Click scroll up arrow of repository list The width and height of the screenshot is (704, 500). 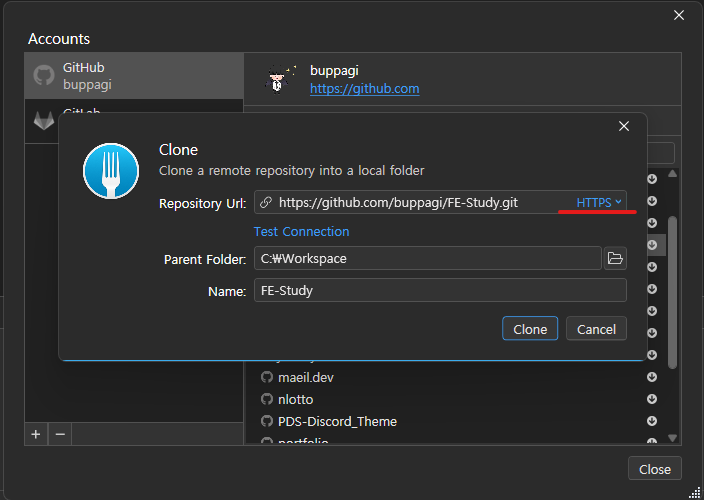[x=672, y=174]
